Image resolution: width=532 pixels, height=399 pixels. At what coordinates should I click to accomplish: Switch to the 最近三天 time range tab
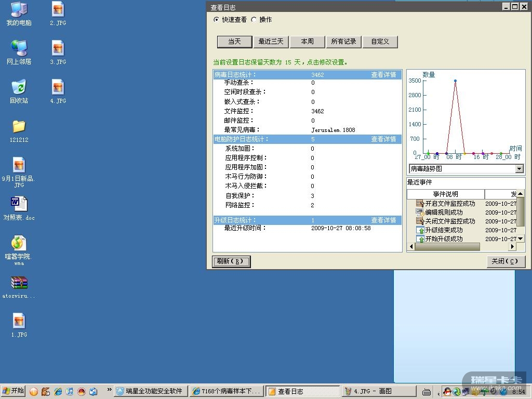point(271,42)
